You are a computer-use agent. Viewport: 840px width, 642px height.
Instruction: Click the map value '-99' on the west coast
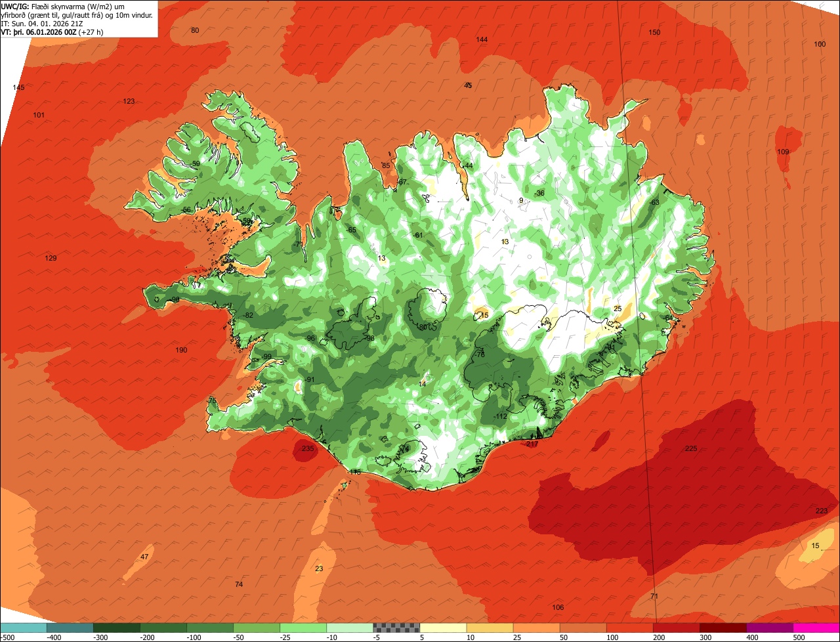point(266,357)
